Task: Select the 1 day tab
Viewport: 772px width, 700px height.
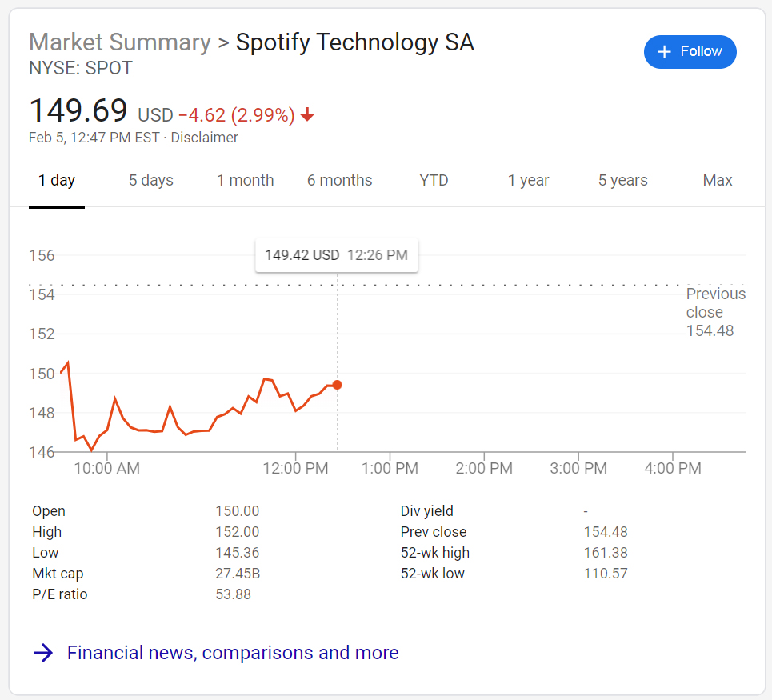Action: pyautogui.click(x=57, y=181)
